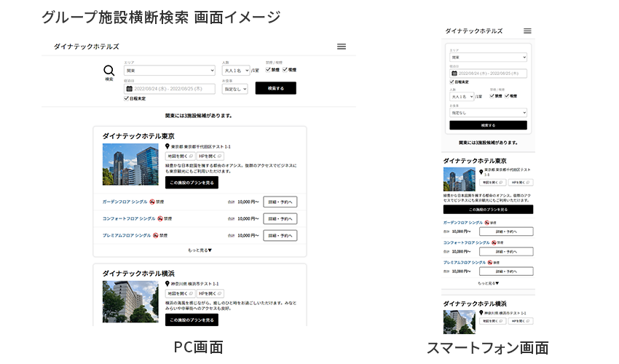Image resolution: width=619 pixels, height=364 pixels.
Task: Open the お食事 dropdown on PC screen
Action: tap(235, 90)
